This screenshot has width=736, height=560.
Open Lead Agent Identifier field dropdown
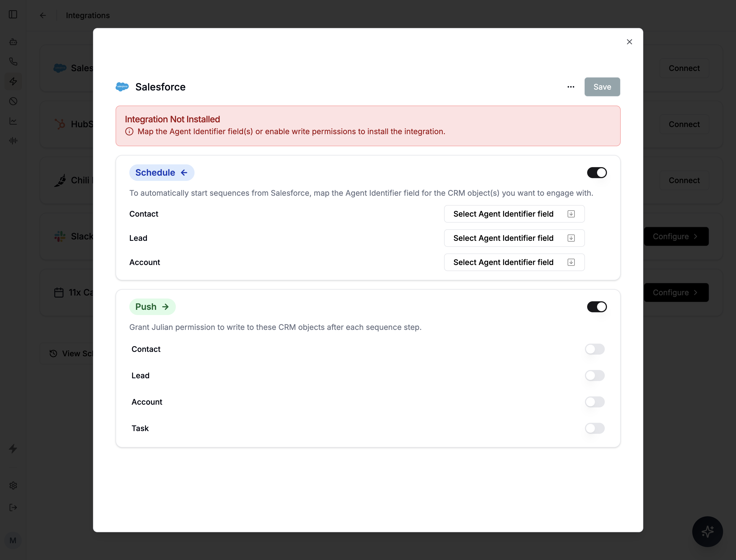click(514, 238)
